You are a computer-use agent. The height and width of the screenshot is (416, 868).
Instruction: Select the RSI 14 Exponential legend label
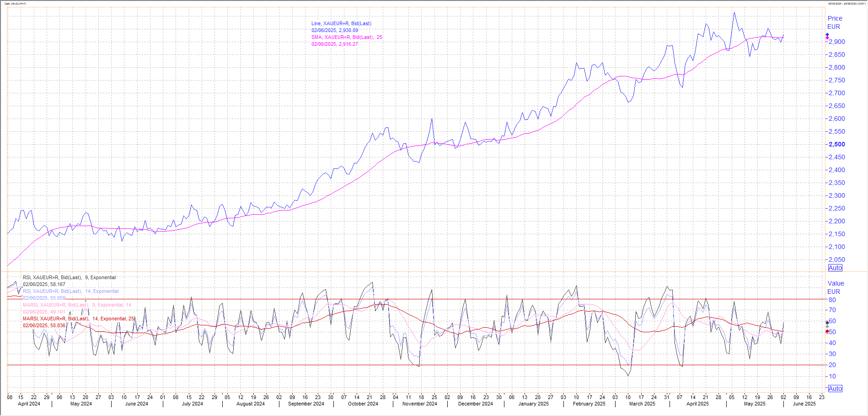(71, 291)
